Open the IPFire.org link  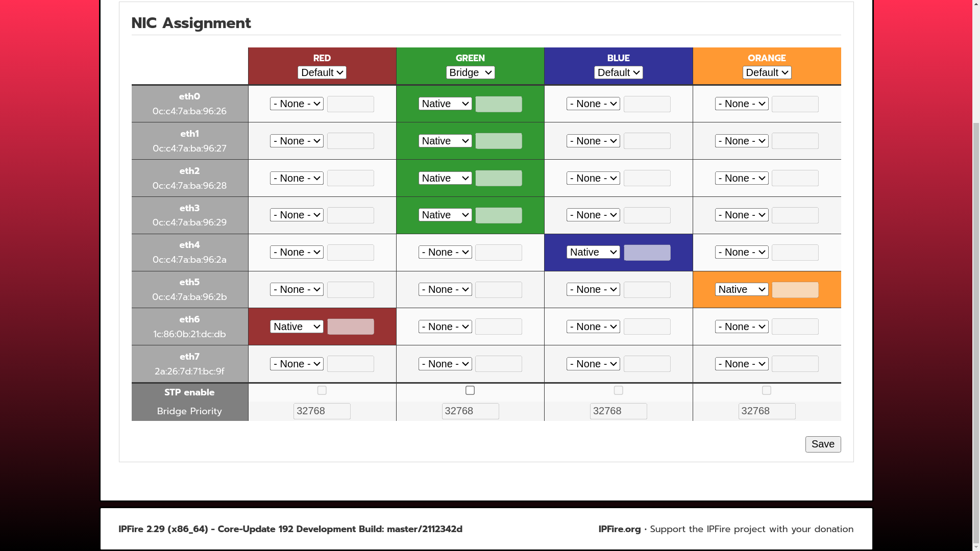click(x=620, y=529)
